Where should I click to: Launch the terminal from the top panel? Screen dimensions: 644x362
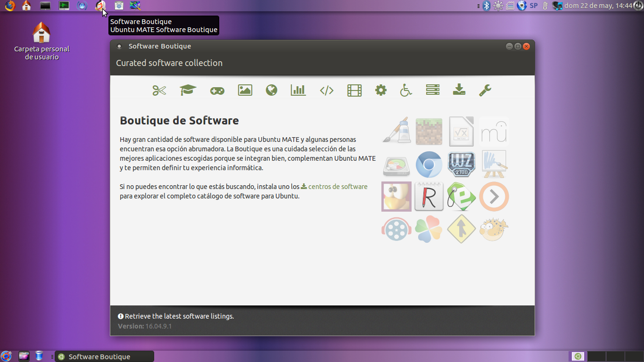[x=45, y=6]
